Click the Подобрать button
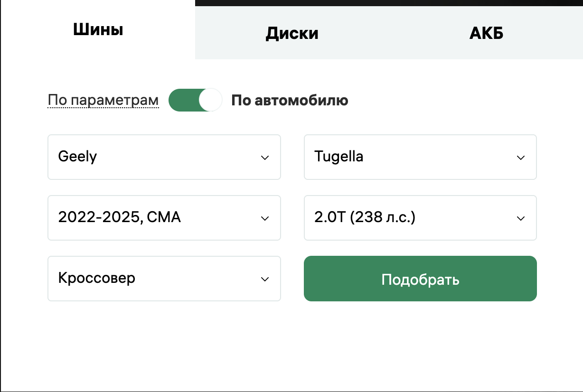The width and height of the screenshot is (583, 392). point(420,279)
